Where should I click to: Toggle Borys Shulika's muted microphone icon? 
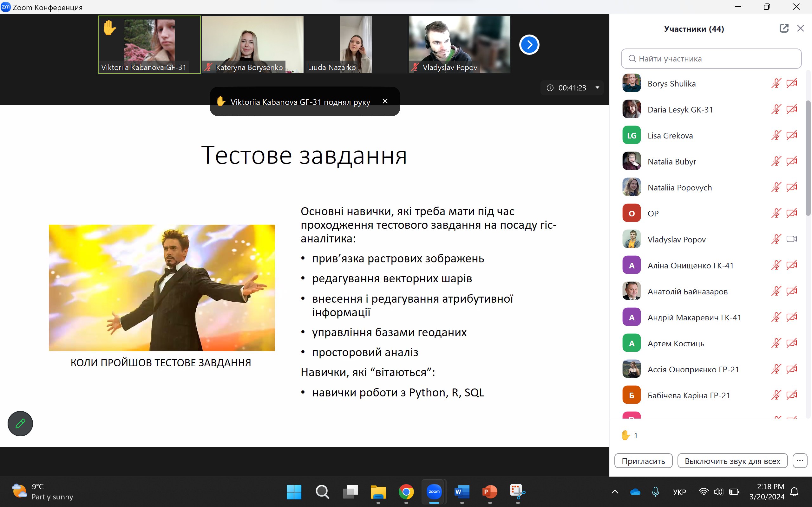tap(776, 83)
